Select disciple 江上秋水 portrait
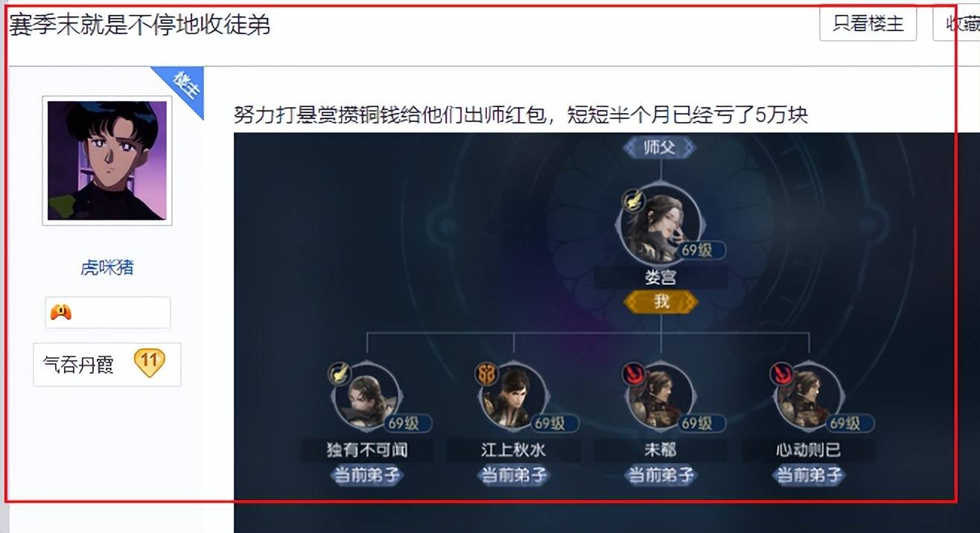The image size is (980, 533). click(514, 396)
